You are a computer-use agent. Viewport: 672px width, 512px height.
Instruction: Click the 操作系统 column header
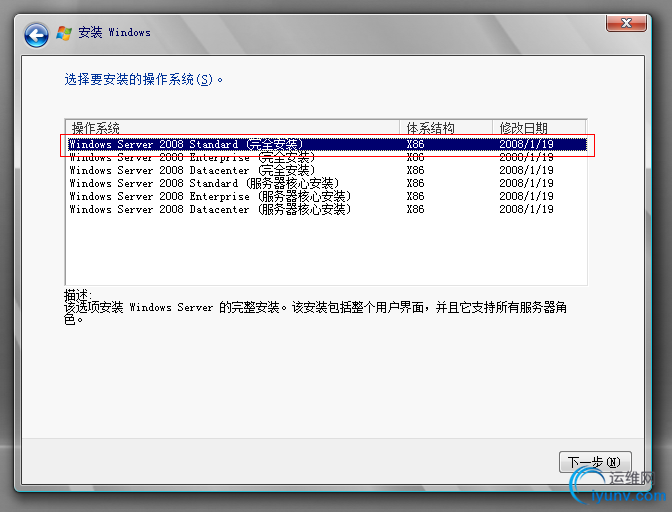pyautogui.click(x=233, y=128)
